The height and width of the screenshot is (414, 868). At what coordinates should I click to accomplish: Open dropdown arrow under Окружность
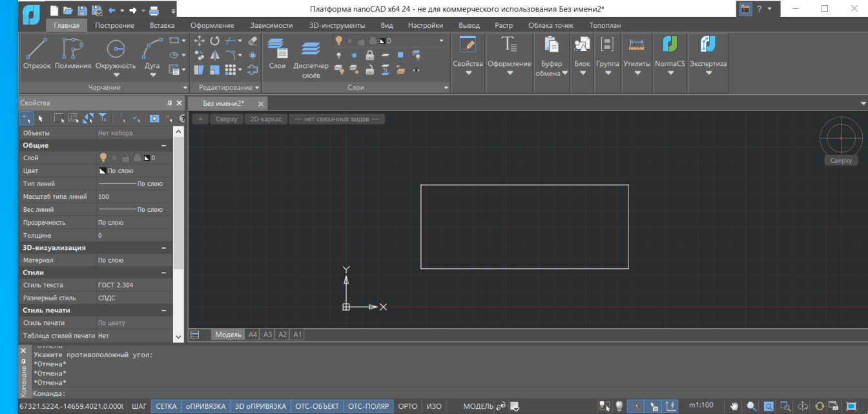click(x=116, y=74)
